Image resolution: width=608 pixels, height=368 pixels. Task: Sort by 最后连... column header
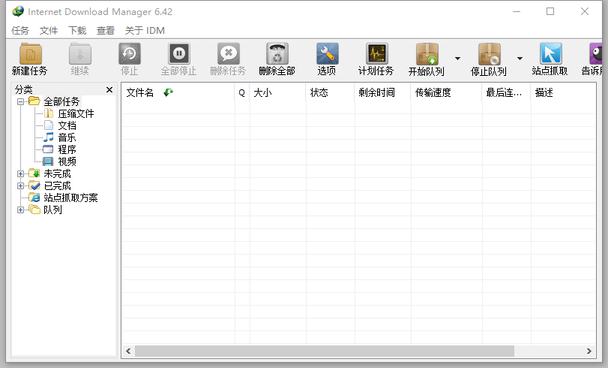[506, 93]
